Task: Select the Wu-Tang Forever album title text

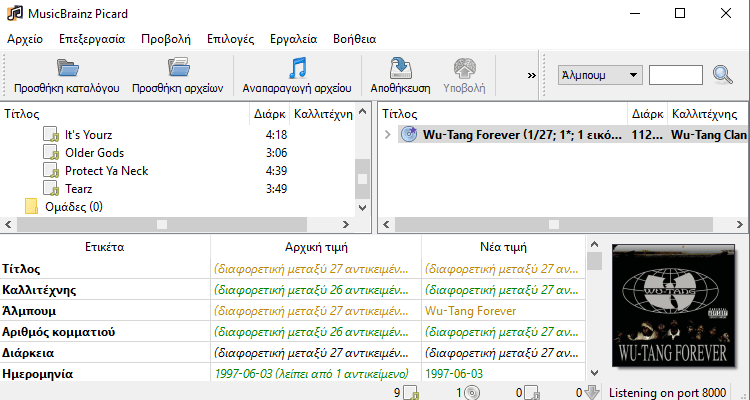Action: [522, 135]
